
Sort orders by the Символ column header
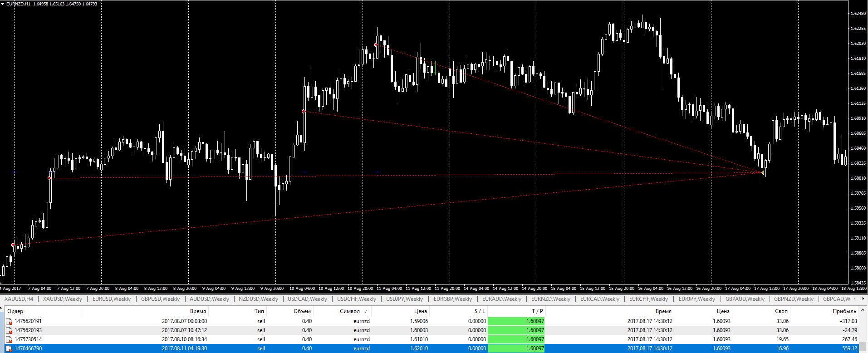click(x=350, y=311)
